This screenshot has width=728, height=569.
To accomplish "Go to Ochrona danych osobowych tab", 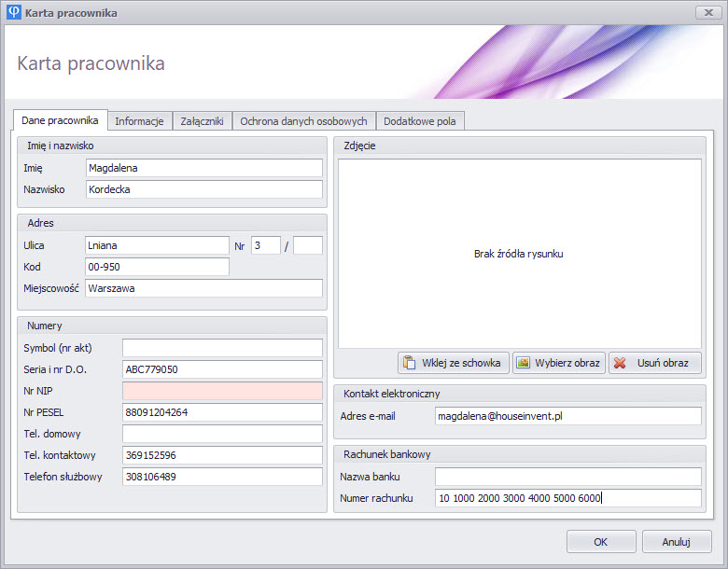I will [303, 121].
